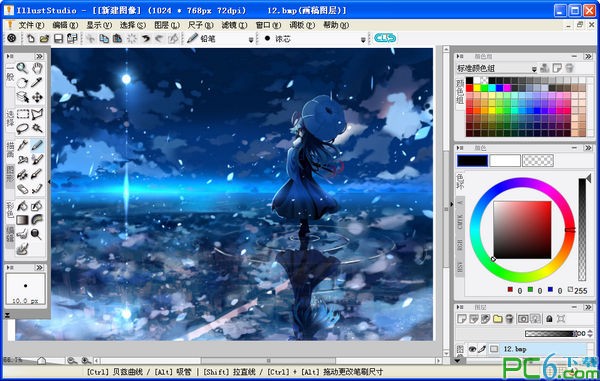This screenshot has width=600, height=381.
Task: Click the Paste toolbar icon
Action: point(117,38)
